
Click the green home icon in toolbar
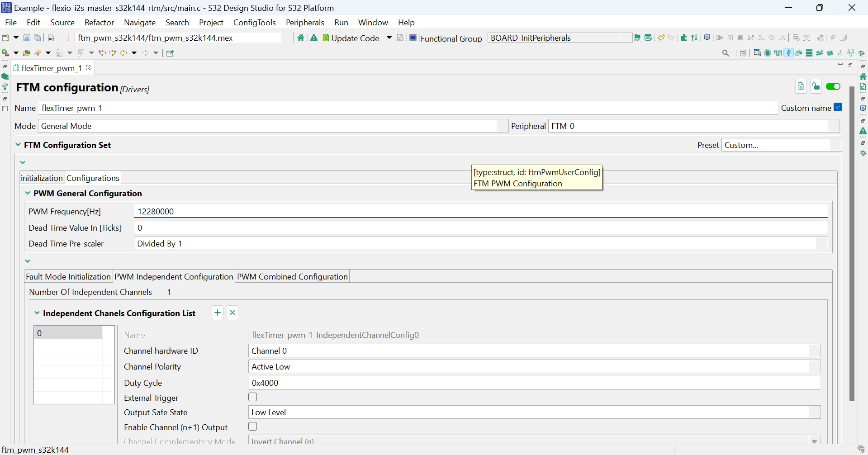click(301, 38)
